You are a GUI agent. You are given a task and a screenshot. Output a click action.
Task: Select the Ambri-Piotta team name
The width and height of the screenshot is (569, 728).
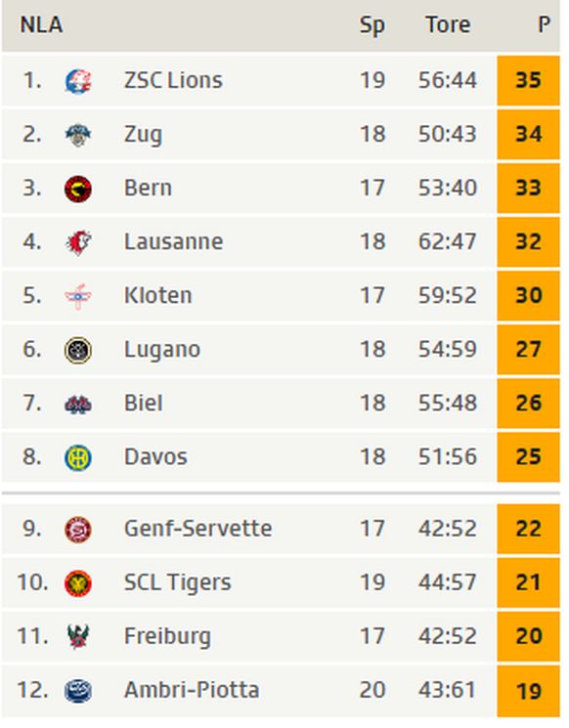click(x=192, y=690)
